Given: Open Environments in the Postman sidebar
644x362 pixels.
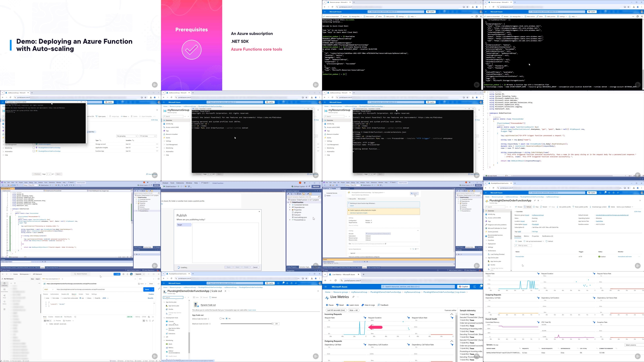Looking at the screenshot, I should tap(4, 290).
